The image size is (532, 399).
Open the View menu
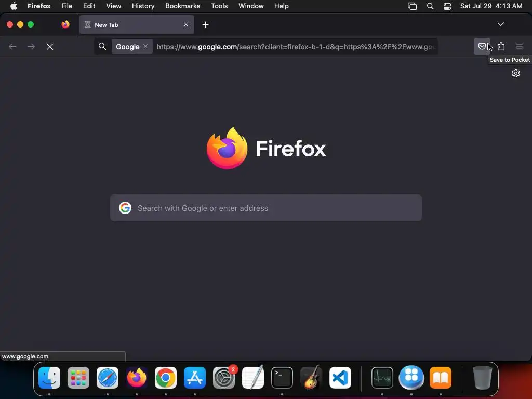[x=114, y=6]
